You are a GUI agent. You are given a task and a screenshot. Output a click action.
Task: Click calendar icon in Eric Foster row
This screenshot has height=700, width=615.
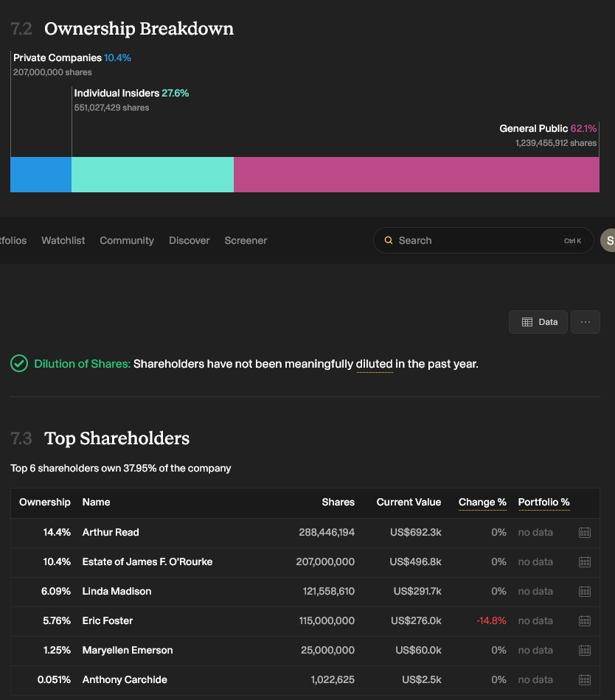[585, 621]
